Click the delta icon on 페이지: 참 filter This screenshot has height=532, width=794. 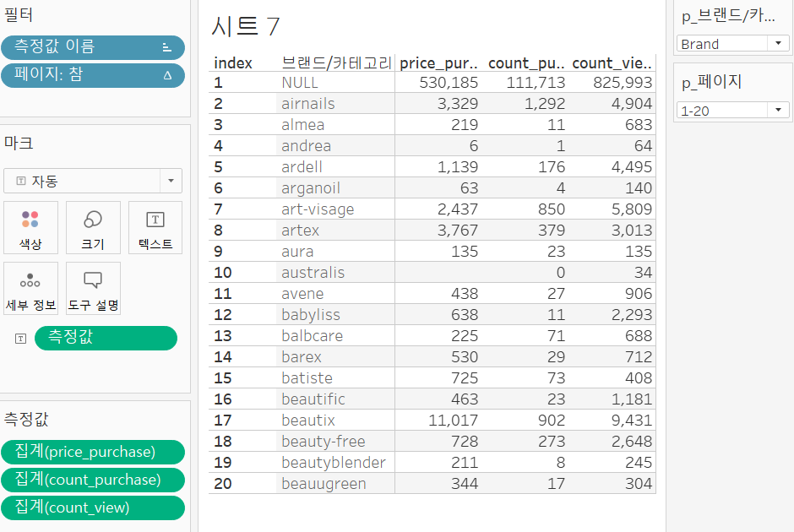pos(167,75)
